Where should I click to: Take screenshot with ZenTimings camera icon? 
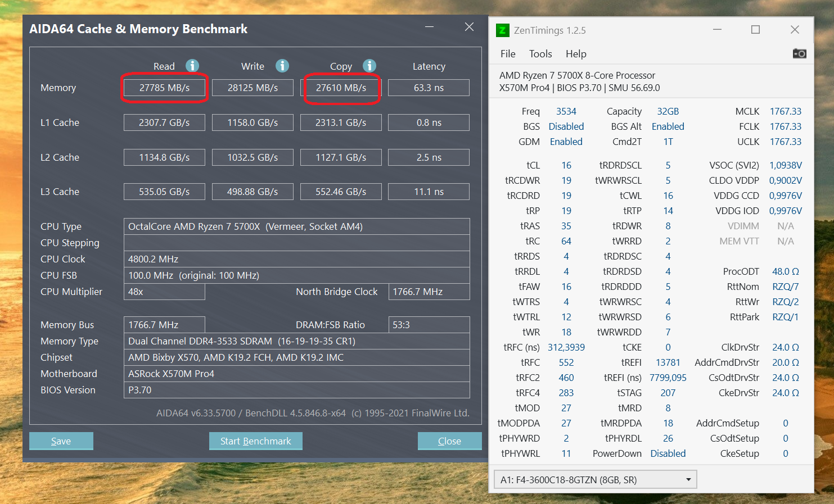click(x=799, y=53)
